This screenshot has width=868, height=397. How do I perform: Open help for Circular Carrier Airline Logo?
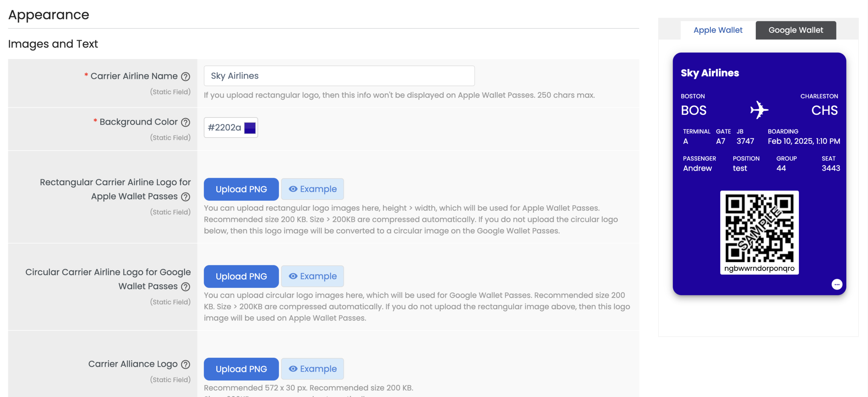(185, 287)
